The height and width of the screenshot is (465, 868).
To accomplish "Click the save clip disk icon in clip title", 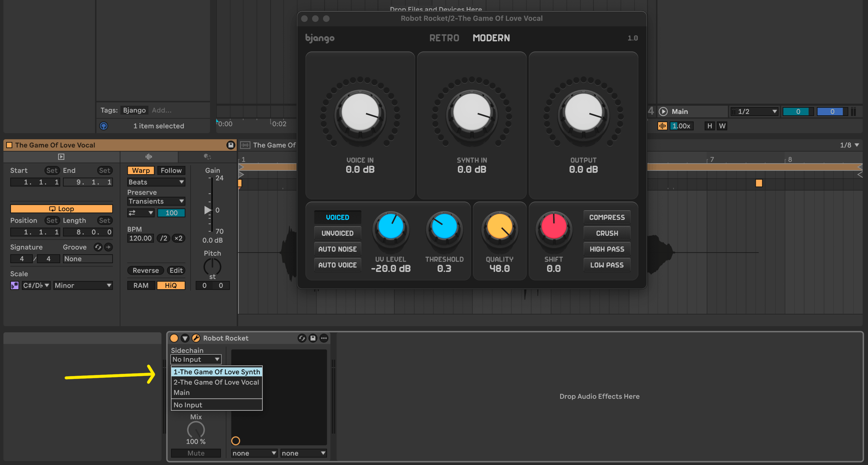I will point(230,145).
